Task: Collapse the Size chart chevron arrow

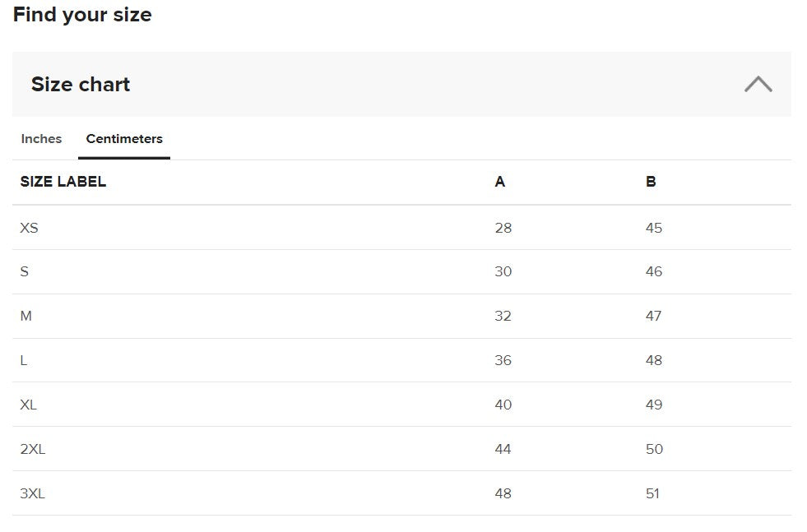Action: (758, 84)
